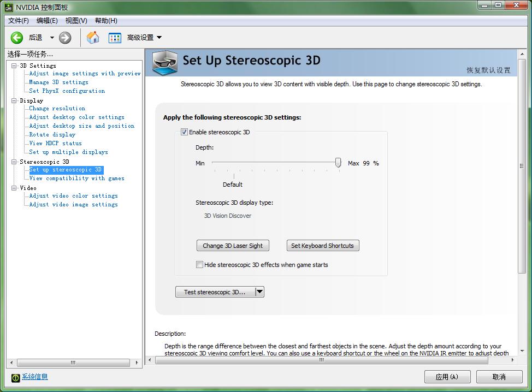Click task tree scroll right arrow
Viewport: 532px width, 392px height.
137,363
